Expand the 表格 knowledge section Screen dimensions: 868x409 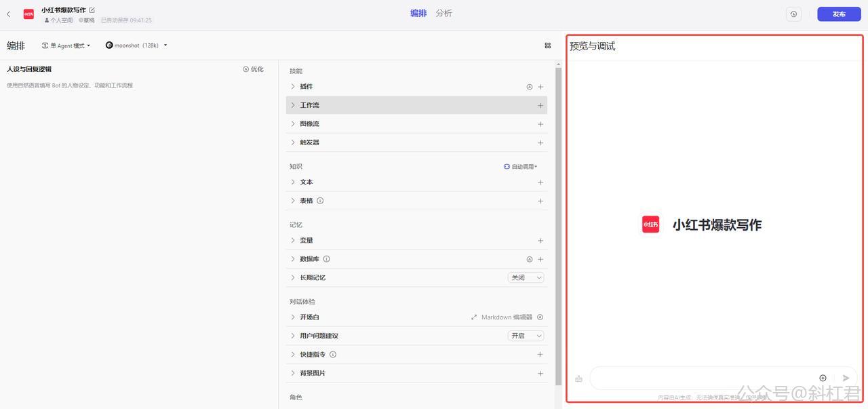click(293, 201)
